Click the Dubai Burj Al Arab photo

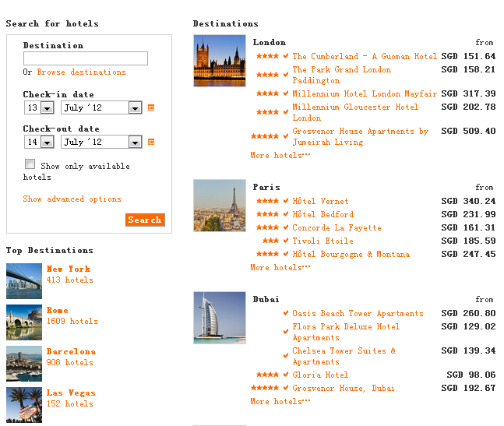point(220,318)
